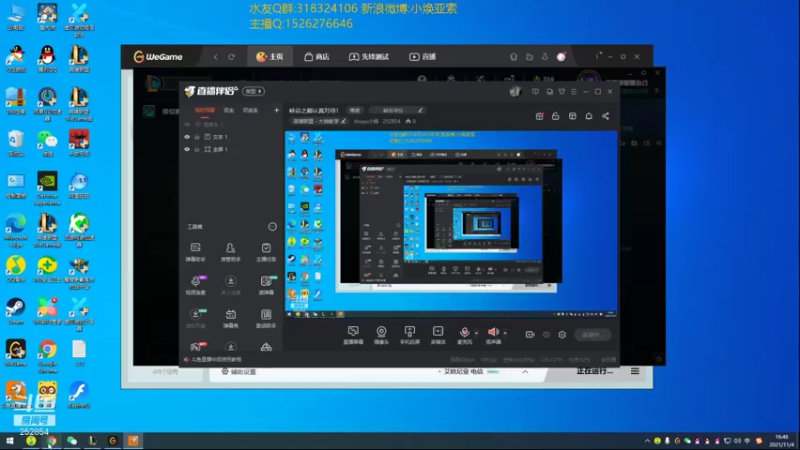800x450 pixels.
Task: Toggle the preview eye icon
Action: [x=546, y=335]
